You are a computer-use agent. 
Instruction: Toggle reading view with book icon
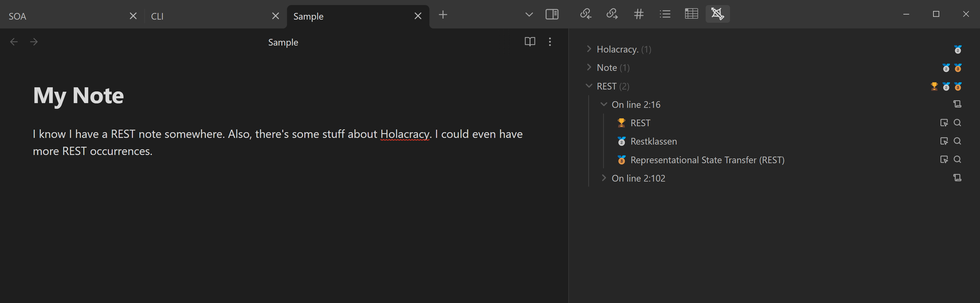pyautogui.click(x=530, y=42)
